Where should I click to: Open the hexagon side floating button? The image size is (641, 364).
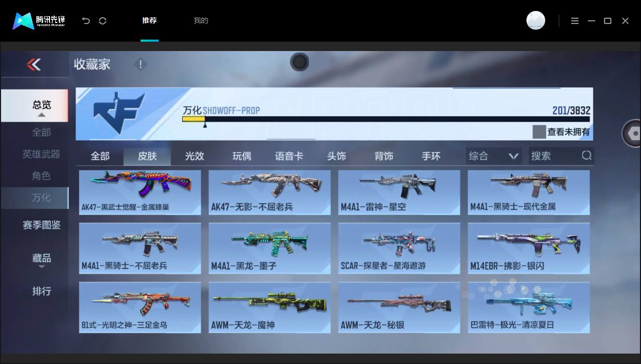632,133
